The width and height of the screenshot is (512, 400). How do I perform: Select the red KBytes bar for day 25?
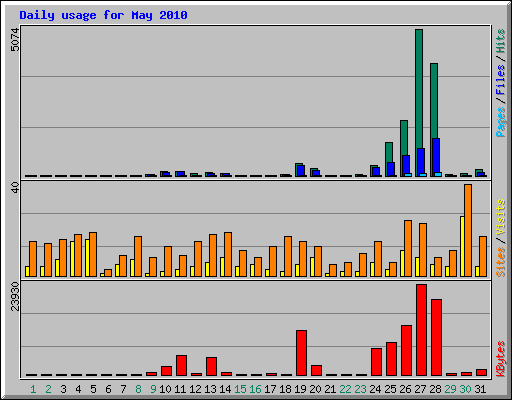[391, 359]
